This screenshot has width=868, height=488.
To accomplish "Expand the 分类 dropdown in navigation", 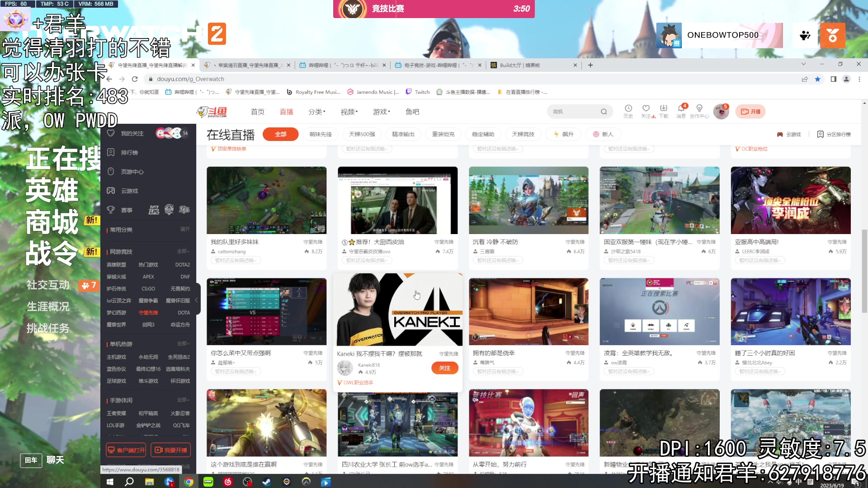I will (316, 112).
